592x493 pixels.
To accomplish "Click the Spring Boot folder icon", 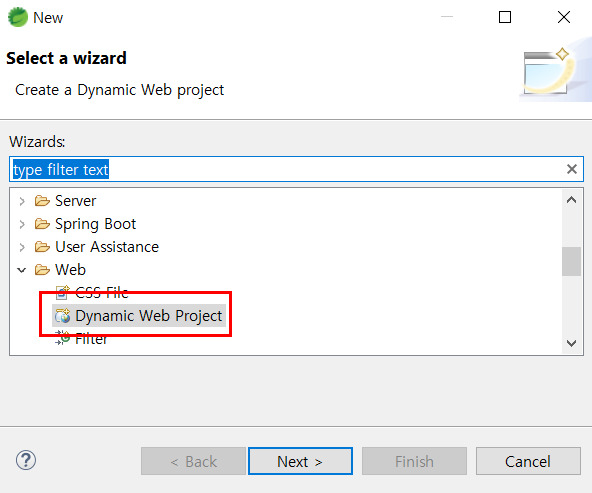I will pos(42,224).
